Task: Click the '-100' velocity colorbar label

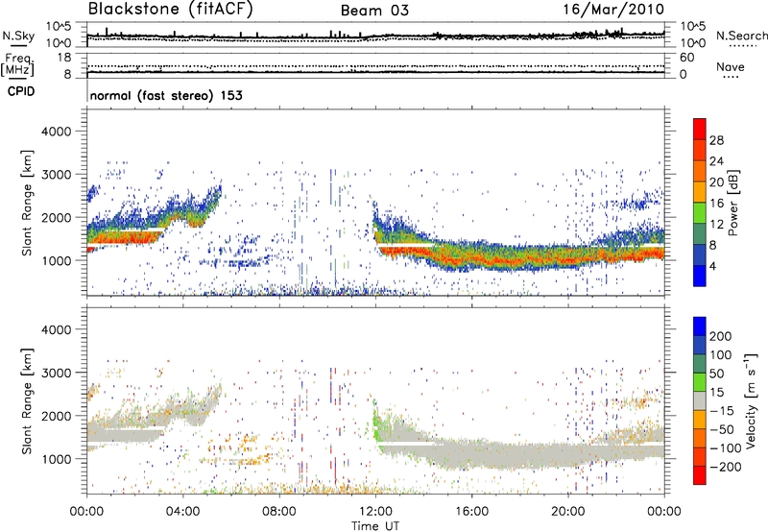Action: pos(726,448)
